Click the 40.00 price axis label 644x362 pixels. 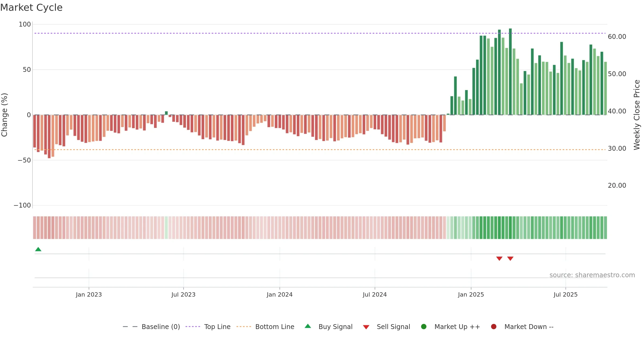click(617, 111)
